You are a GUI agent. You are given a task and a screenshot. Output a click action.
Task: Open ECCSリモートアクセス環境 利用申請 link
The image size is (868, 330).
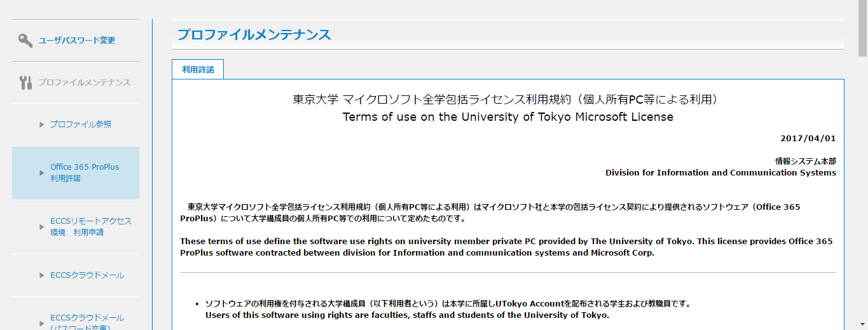tap(91, 227)
